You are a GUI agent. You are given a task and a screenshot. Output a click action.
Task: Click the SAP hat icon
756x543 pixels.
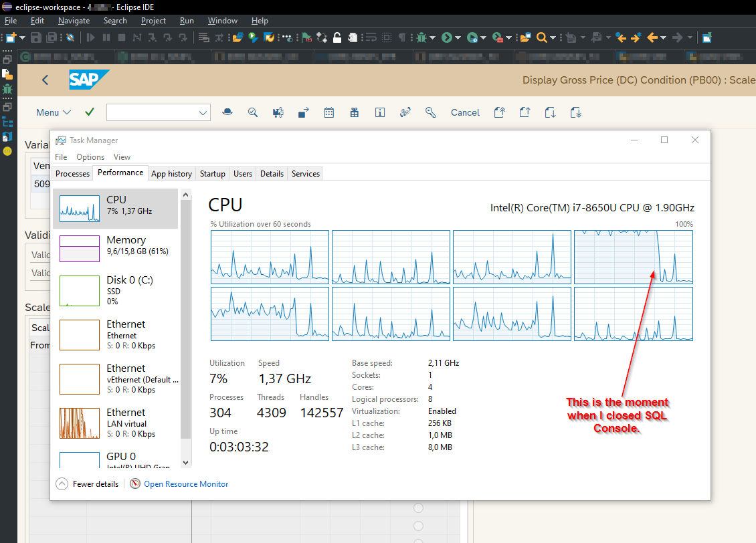(227, 112)
